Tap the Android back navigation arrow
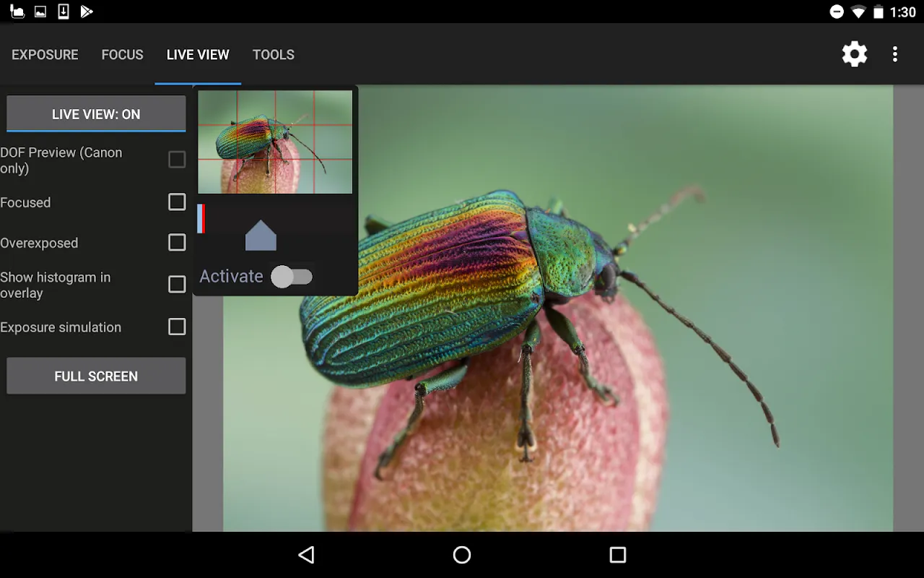The image size is (924, 578). pos(307,555)
